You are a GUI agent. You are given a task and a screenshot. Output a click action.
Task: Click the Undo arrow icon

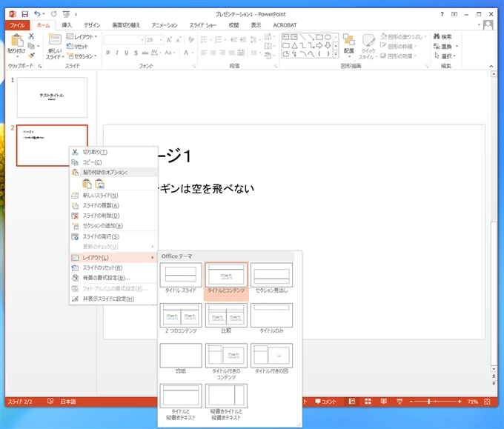[37, 14]
